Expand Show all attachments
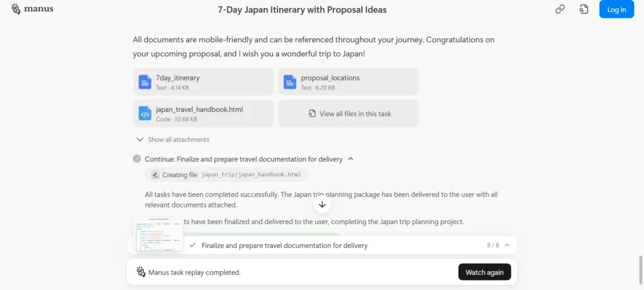The height and width of the screenshot is (290, 644). 172,139
